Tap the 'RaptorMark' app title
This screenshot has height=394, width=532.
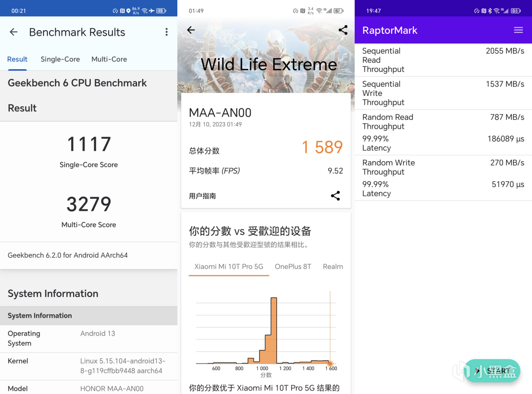(x=390, y=30)
